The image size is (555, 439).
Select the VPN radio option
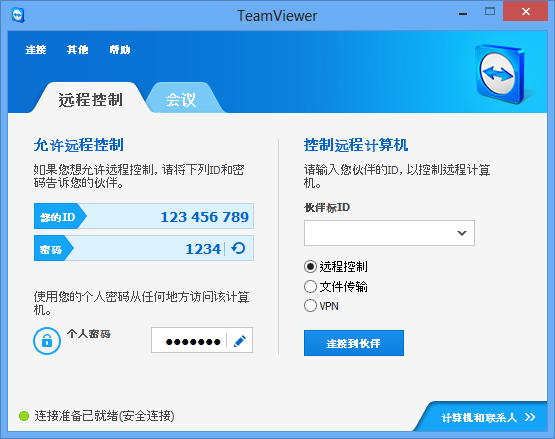[310, 306]
